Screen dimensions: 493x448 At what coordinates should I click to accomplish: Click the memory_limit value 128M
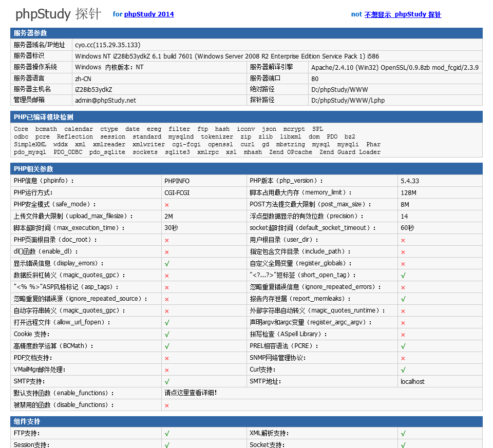click(x=408, y=193)
